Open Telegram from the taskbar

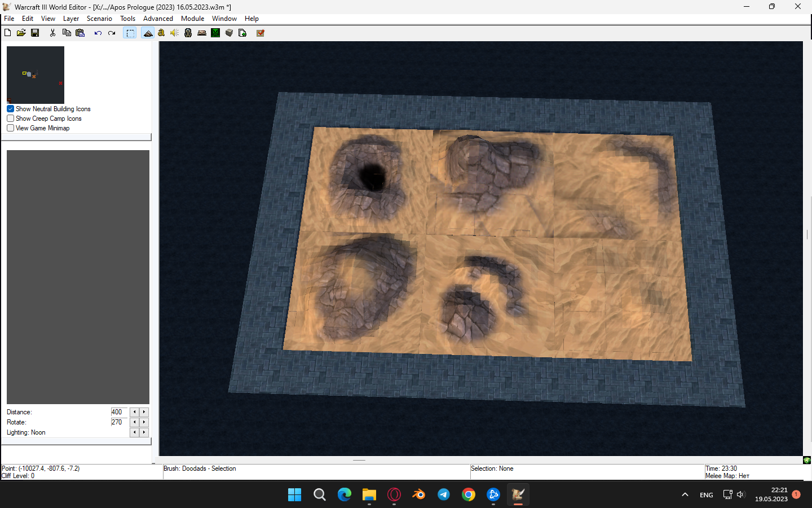[444, 494]
